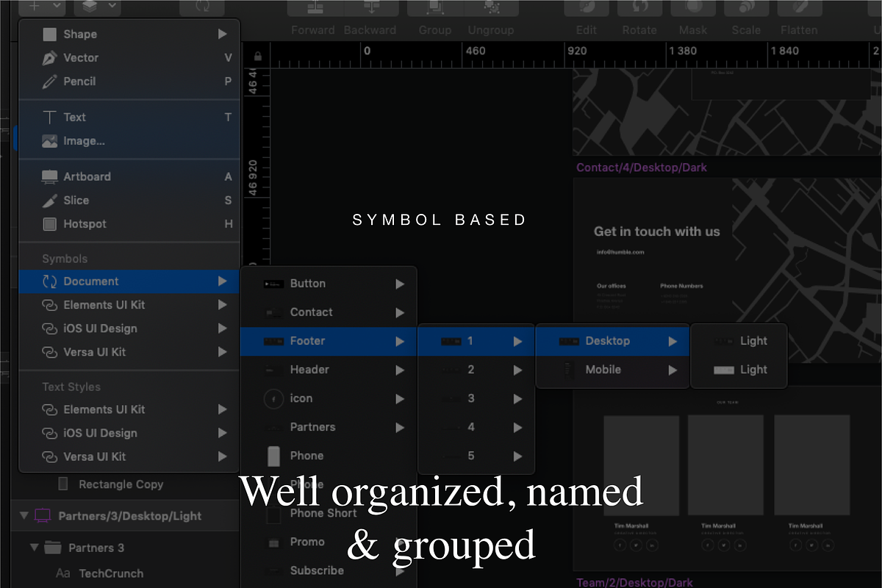Viewport: 882px width, 588px height.
Task: Select the Hotspot tool
Action: tap(129, 223)
